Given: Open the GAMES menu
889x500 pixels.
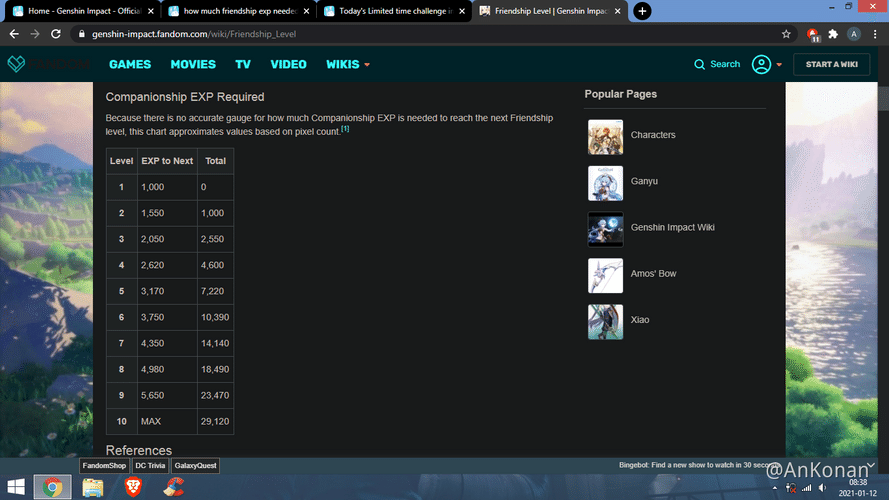Looking at the screenshot, I should (x=130, y=65).
